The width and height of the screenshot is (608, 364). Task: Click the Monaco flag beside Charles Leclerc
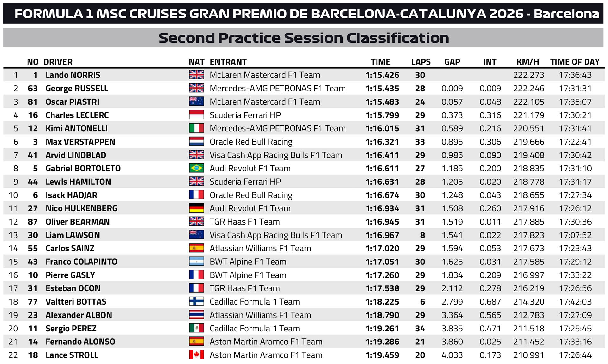click(196, 115)
